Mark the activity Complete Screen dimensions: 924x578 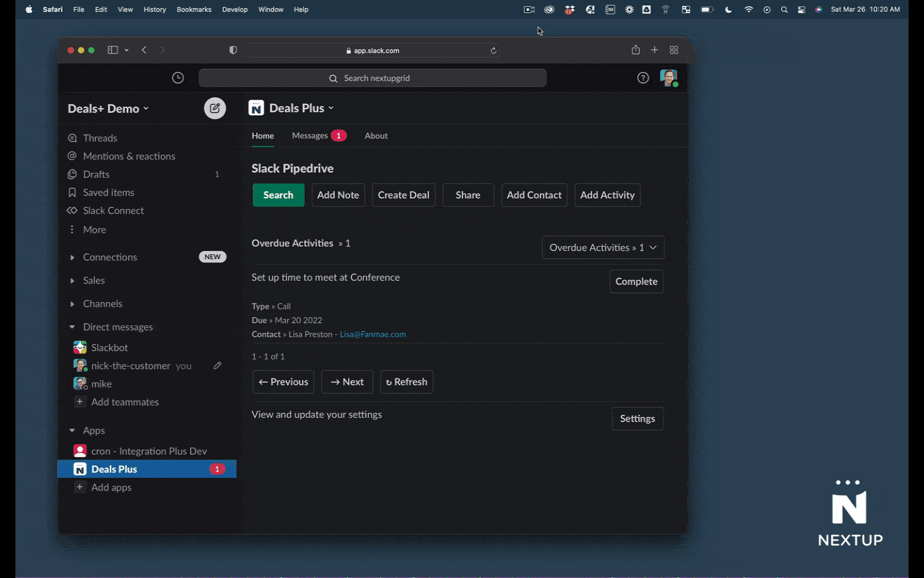(636, 281)
